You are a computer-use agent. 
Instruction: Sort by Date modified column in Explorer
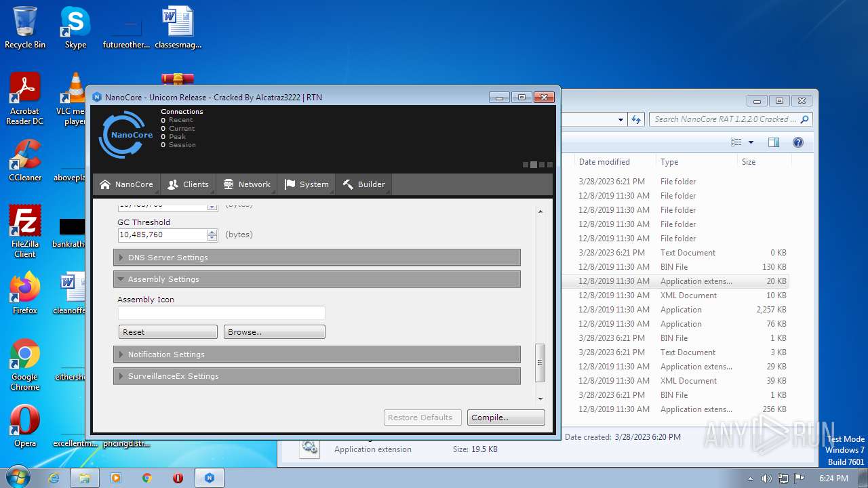pyautogui.click(x=614, y=162)
